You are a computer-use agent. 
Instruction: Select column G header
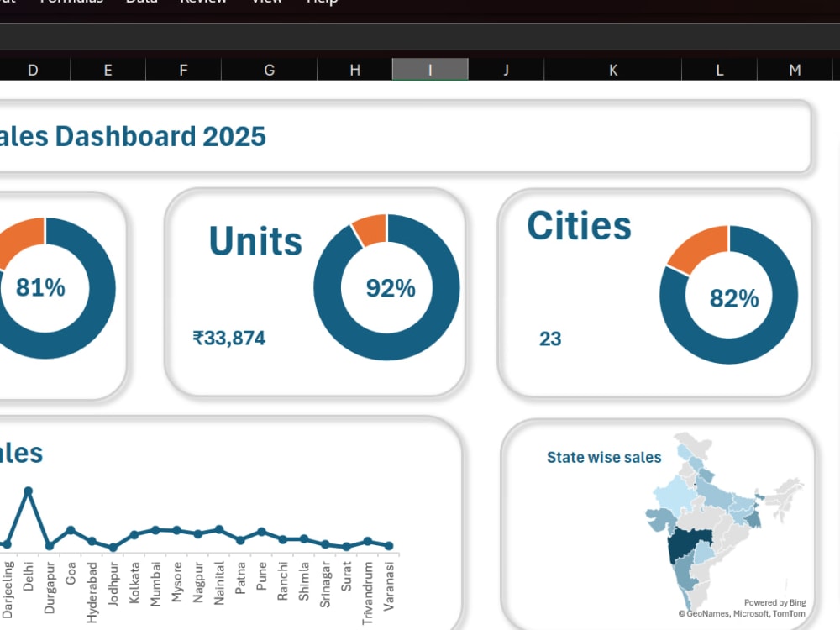click(269, 70)
